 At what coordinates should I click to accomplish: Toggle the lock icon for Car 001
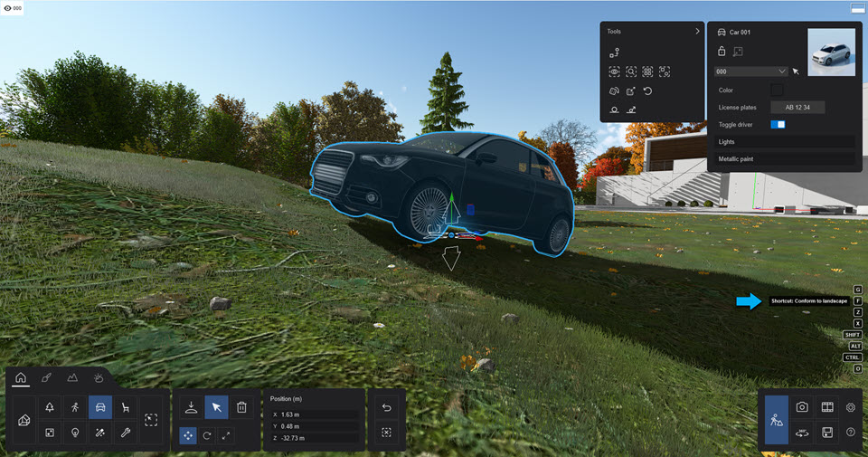click(722, 52)
